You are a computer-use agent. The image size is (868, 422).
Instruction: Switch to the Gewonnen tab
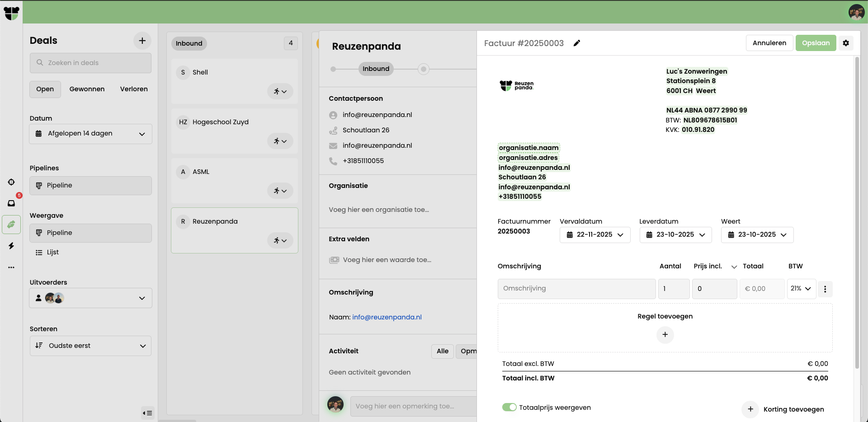[87, 89]
